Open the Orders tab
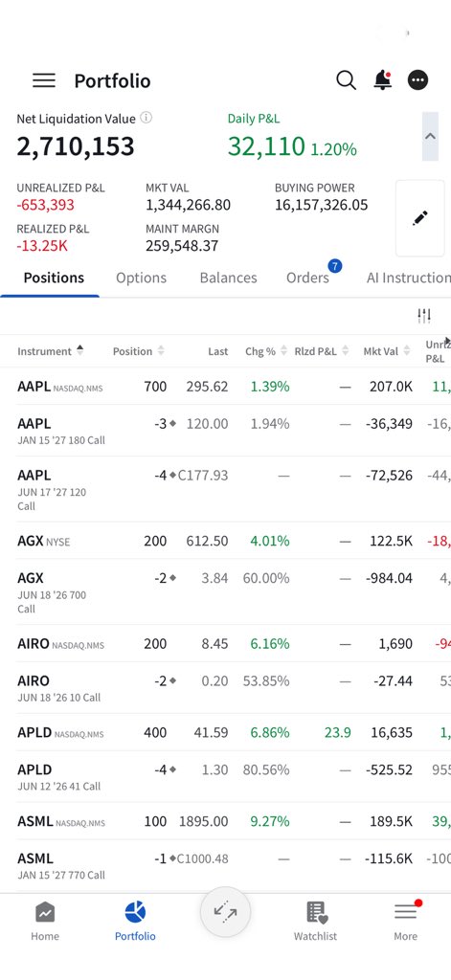451x980 pixels. pos(307,278)
